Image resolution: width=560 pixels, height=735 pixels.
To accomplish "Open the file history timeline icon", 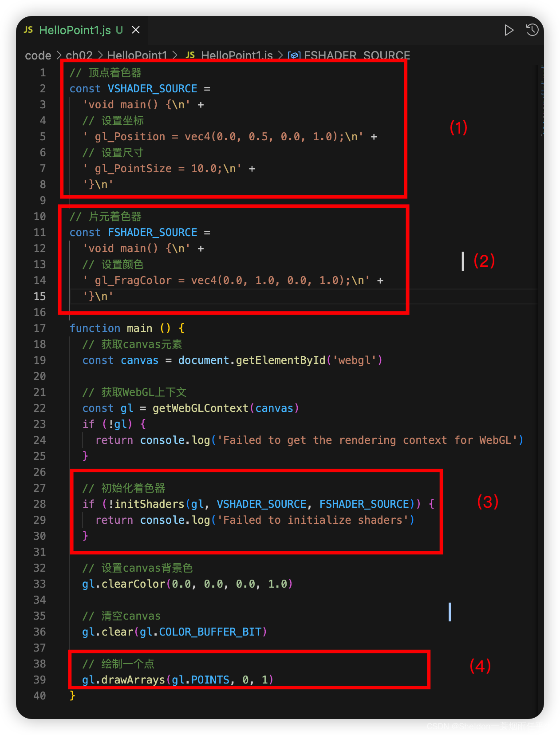I will click(x=532, y=30).
